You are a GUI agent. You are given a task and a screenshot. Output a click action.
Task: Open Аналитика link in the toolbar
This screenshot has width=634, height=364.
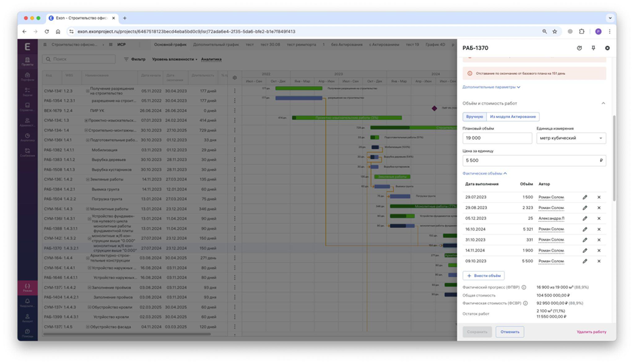[211, 59]
